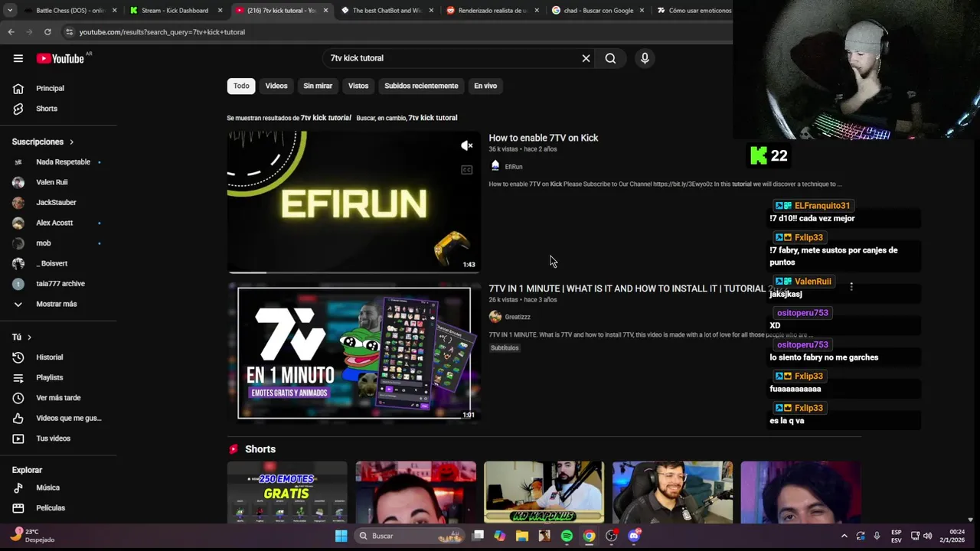This screenshot has width=980, height=551.
Task: Go to YouTube home via logo
Action: click(60, 58)
